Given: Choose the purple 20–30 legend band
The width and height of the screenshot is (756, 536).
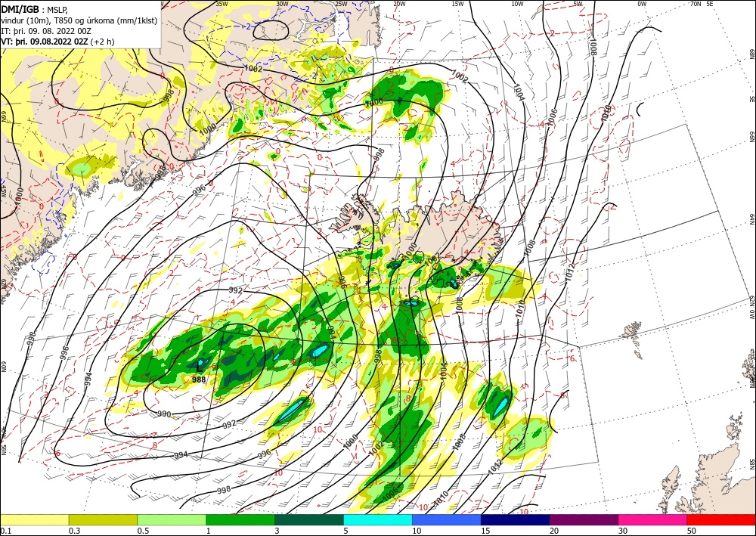Looking at the screenshot, I should click(584, 519).
